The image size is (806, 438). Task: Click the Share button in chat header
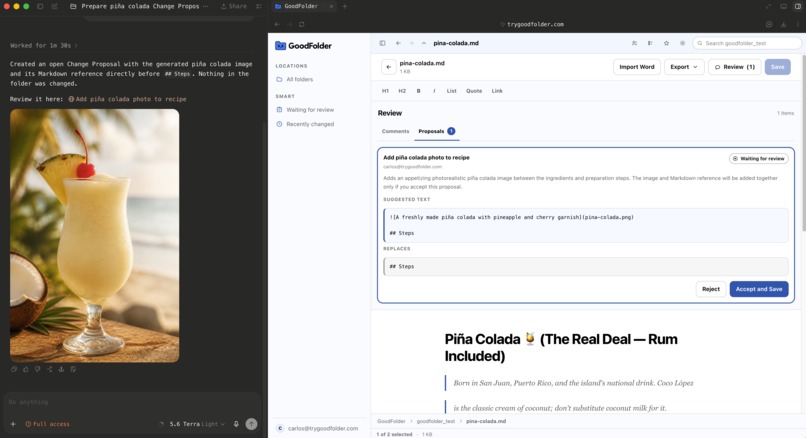(x=234, y=6)
